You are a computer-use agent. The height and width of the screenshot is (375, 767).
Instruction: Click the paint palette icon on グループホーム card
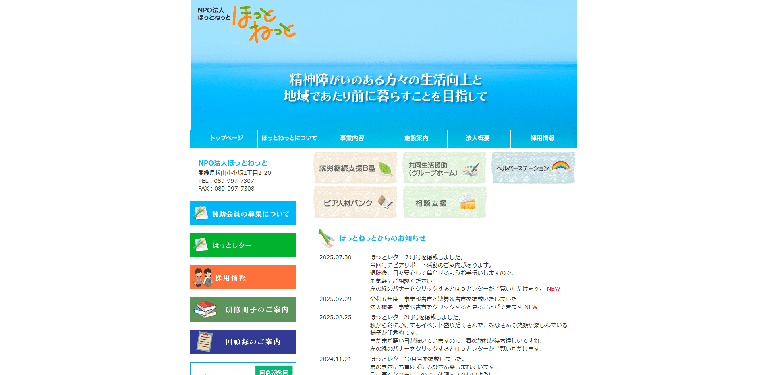click(x=471, y=170)
